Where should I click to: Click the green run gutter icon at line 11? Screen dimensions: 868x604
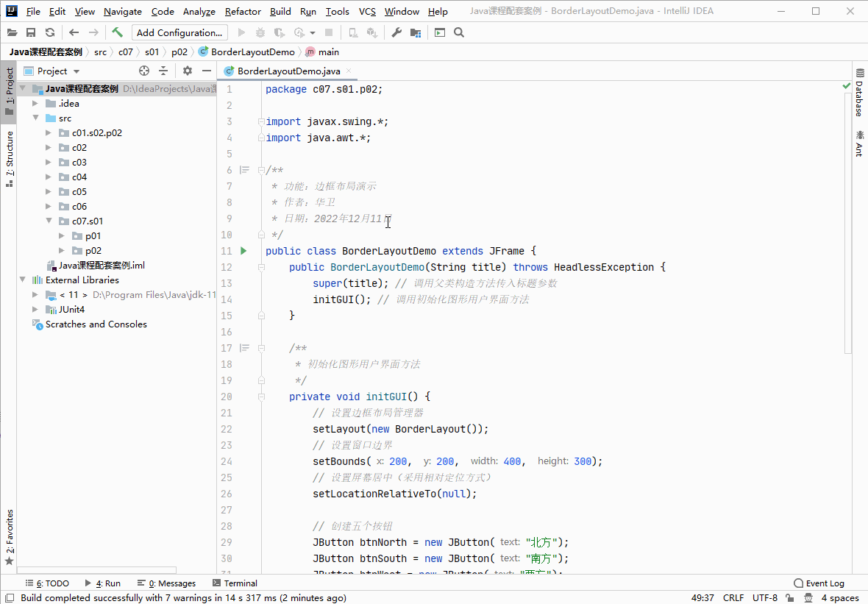coord(243,251)
